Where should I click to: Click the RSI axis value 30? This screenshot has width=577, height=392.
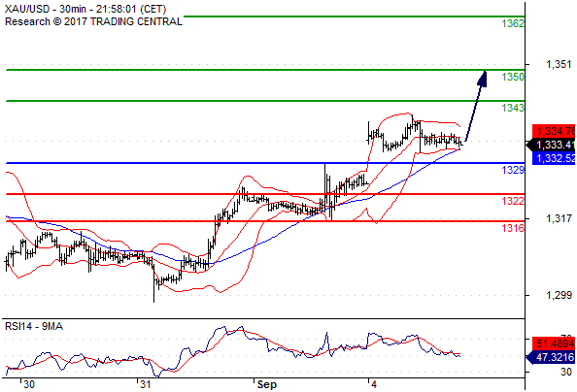[566, 372]
